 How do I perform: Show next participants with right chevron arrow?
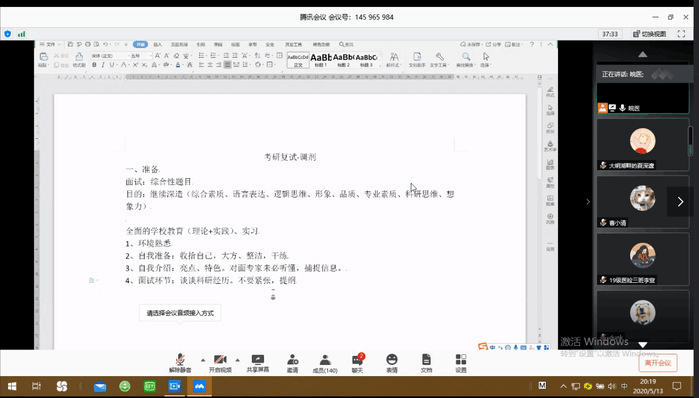680,202
